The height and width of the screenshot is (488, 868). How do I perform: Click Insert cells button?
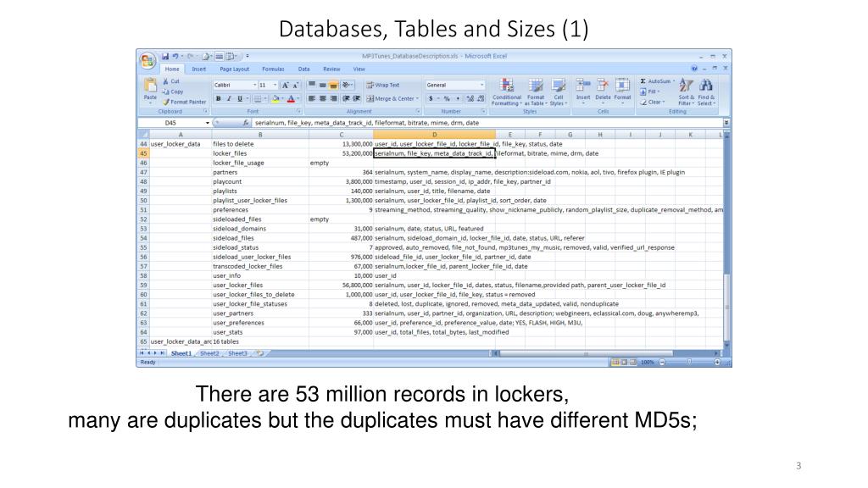583,90
